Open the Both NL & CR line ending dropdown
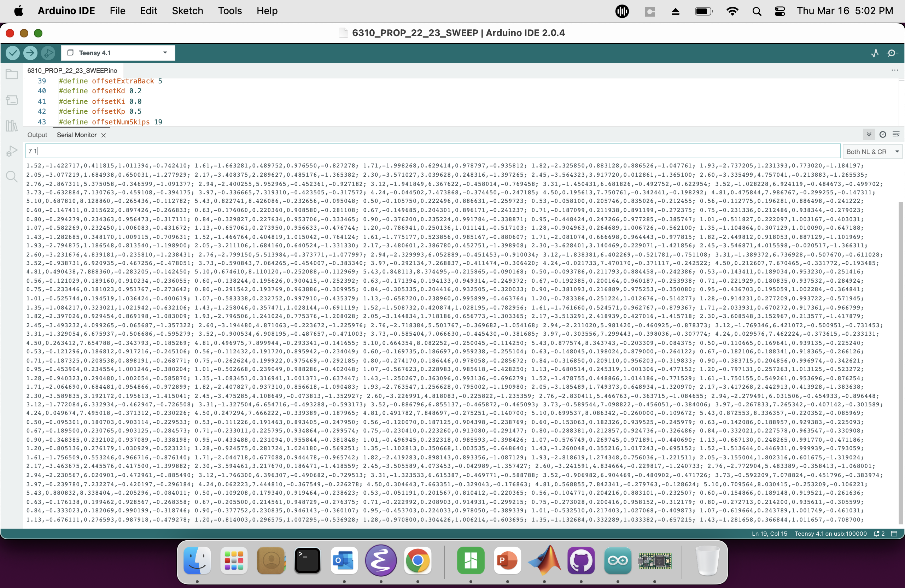The height and width of the screenshot is (588, 905). [873, 152]
